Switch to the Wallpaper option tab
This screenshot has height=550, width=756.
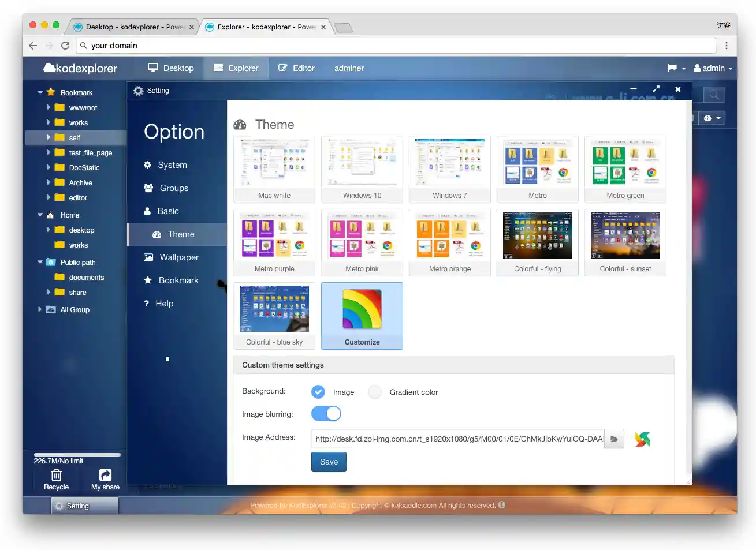point(177,257)
